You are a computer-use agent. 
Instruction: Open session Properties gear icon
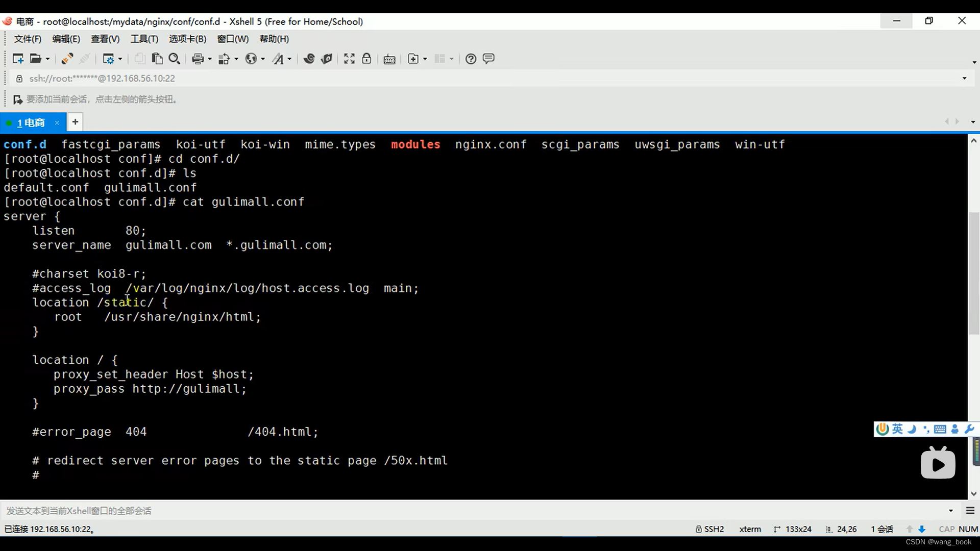(x=108, y=59)
